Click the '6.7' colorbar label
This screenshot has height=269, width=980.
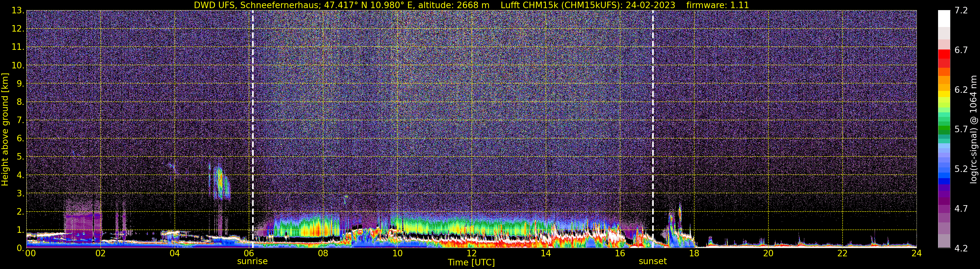point(961,50)
